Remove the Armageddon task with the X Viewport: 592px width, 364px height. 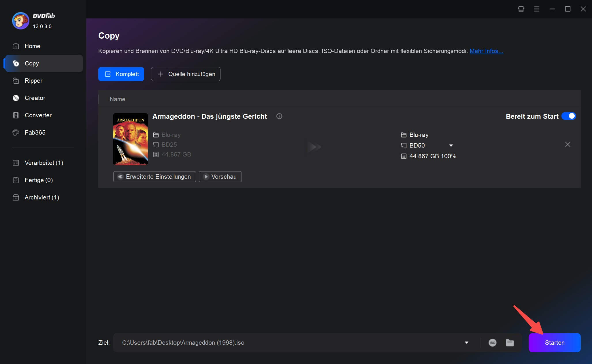tap(568, 144)
